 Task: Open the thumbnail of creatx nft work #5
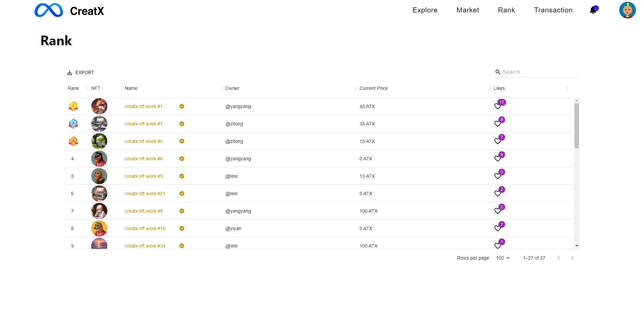pos(99,141)
